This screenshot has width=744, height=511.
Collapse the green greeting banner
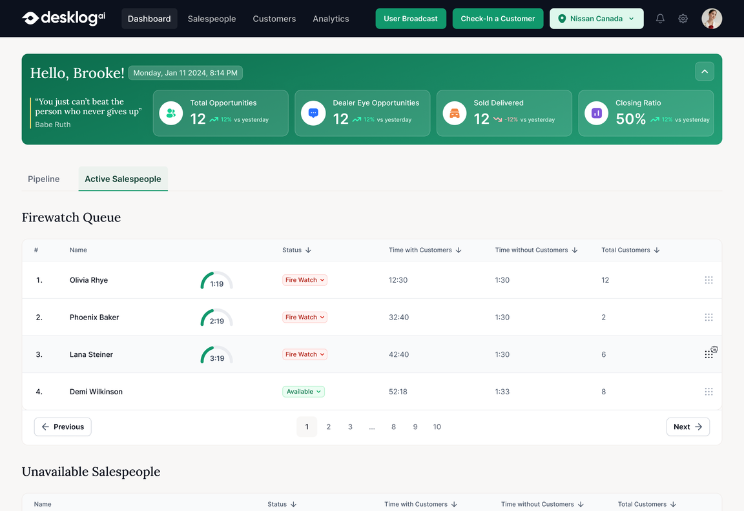coord(705,71)
